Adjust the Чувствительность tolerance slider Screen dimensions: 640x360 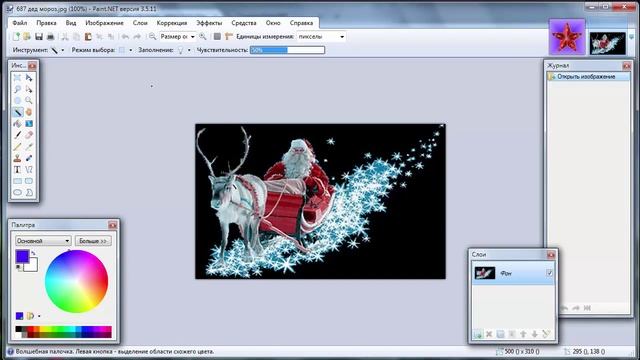pyautogui.click(x=287, y=50)
